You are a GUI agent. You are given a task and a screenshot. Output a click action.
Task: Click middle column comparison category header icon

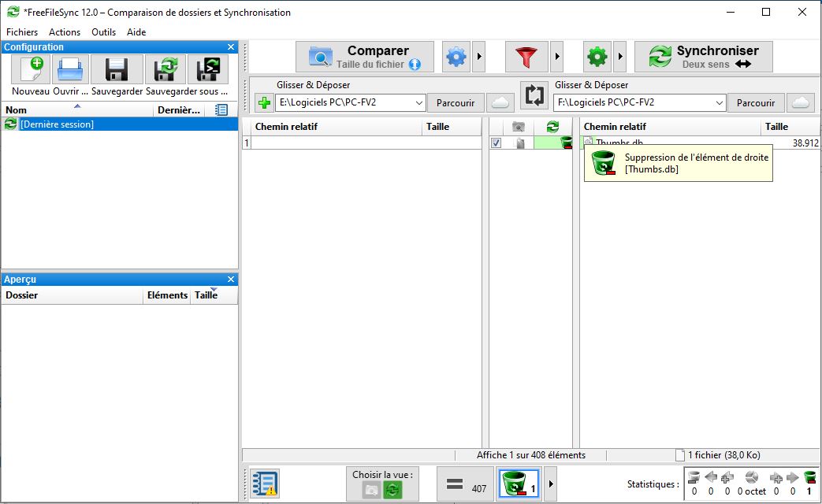click(x=519, y=127)
